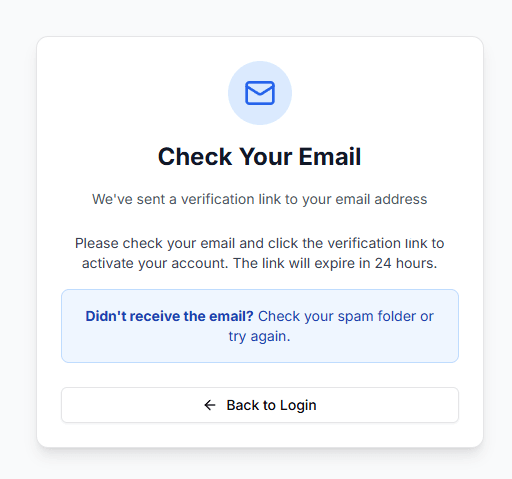Click the blue envelope mail icon
This screenshot has width=512, height=479.
(260, 93)
